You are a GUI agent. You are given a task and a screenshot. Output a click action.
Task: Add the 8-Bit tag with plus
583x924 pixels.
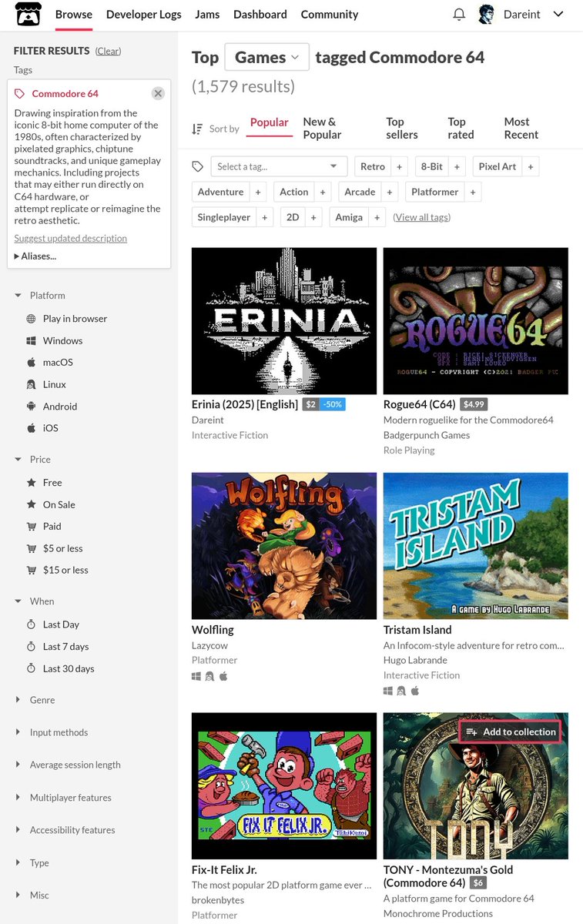click(x=457, y=166)
